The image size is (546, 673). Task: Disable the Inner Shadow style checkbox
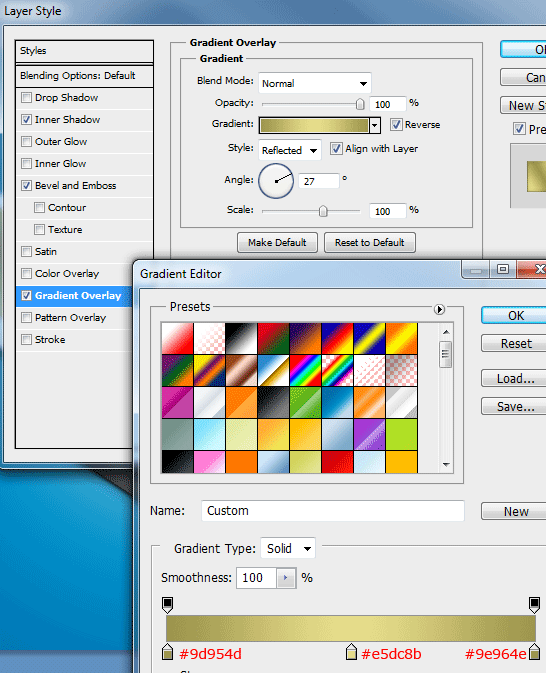click(x=27, y=119)
